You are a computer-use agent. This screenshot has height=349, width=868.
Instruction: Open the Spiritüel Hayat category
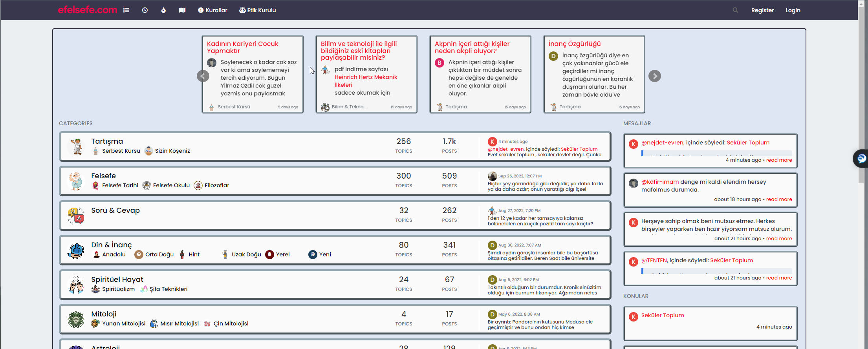[x=117, y=280]
